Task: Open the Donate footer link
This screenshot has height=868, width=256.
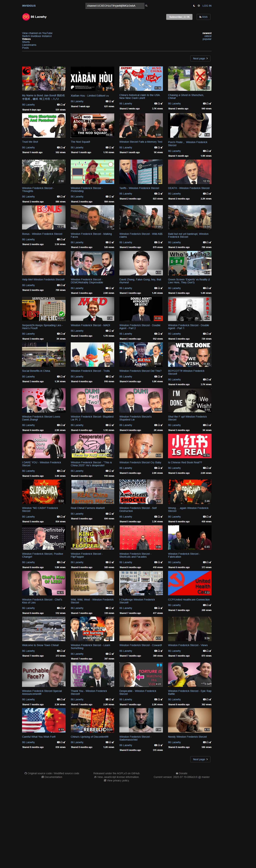Action: (183, 773)
